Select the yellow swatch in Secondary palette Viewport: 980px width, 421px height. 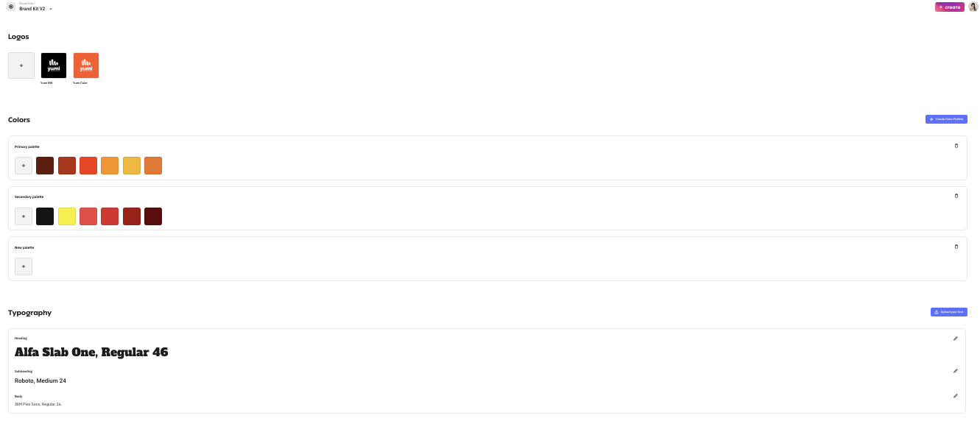(67, 216)
